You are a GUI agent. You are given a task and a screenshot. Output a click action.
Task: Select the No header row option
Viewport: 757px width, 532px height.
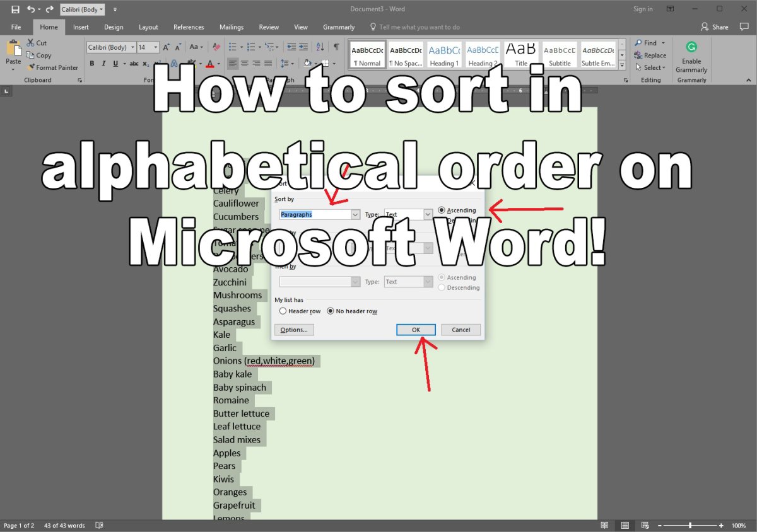(x=353, y=311)
